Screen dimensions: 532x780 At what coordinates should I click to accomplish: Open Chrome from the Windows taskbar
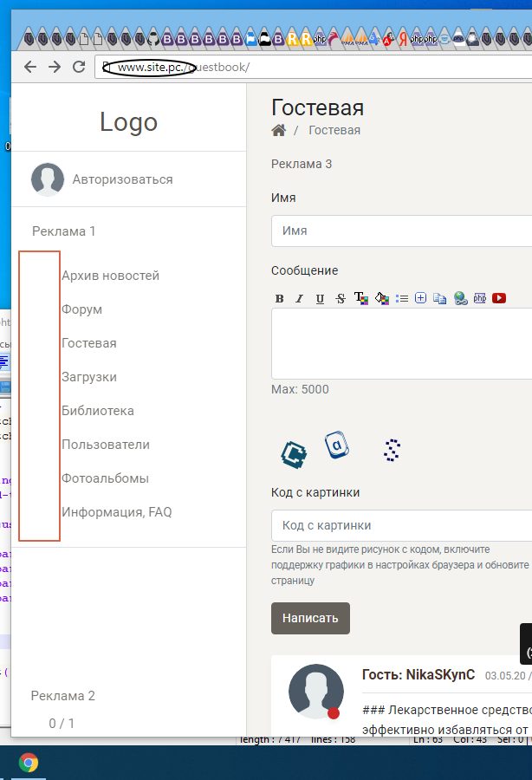(x=29, y=762)
